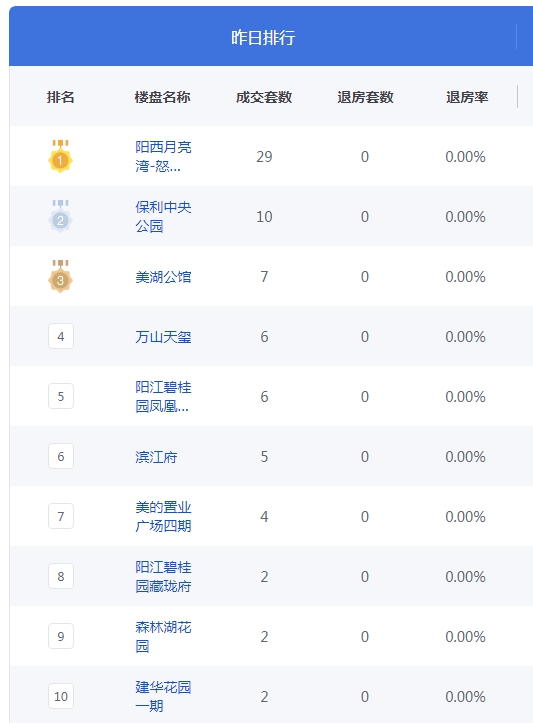Open the 滨江府 property link
Screen dimensions: 533x723
click(x=156, y=456)
